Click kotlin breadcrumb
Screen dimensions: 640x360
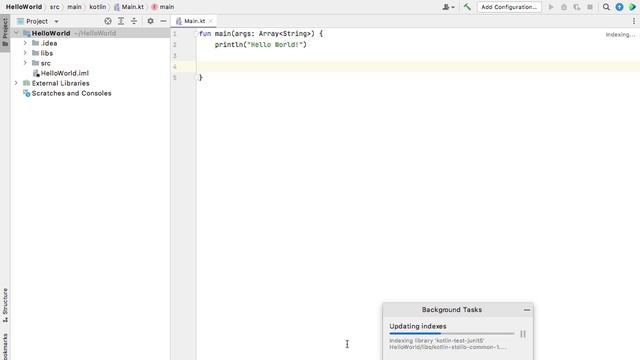(98, 7)
